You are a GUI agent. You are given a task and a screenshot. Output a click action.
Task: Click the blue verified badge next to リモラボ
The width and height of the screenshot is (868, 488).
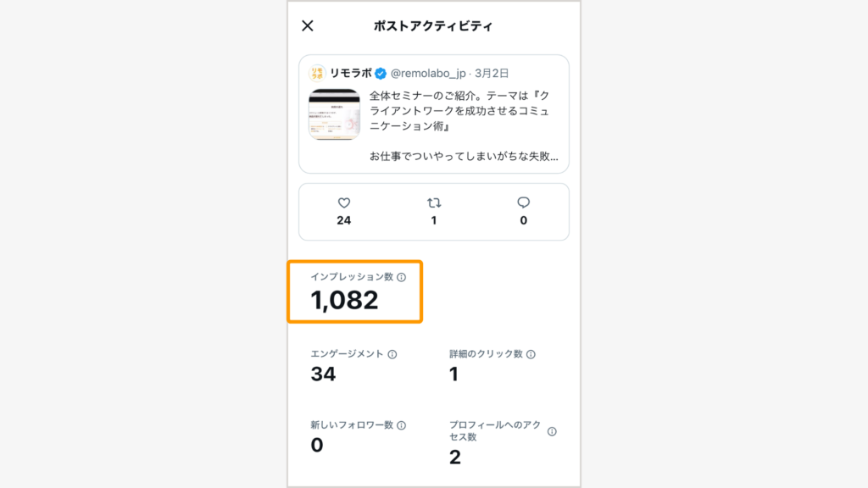[x=381, y=71]
